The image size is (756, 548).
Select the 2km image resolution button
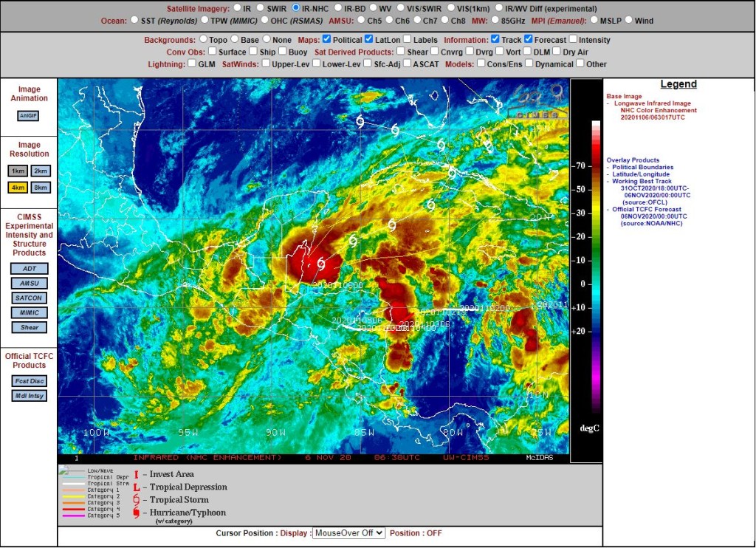click(41, 171)
